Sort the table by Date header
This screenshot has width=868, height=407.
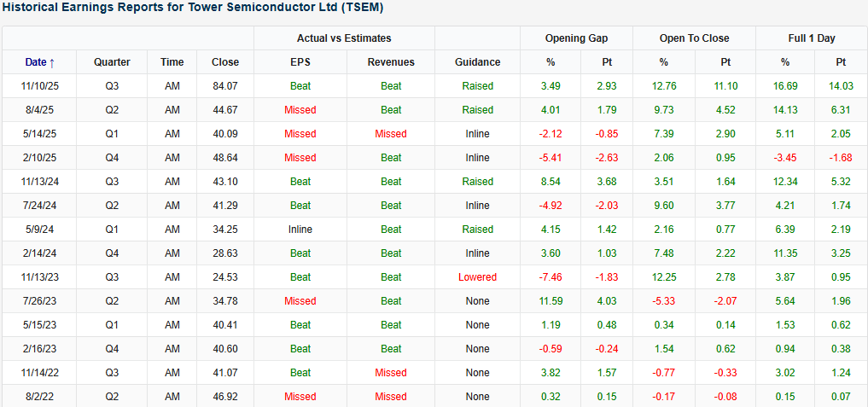[x=36, y=62]
